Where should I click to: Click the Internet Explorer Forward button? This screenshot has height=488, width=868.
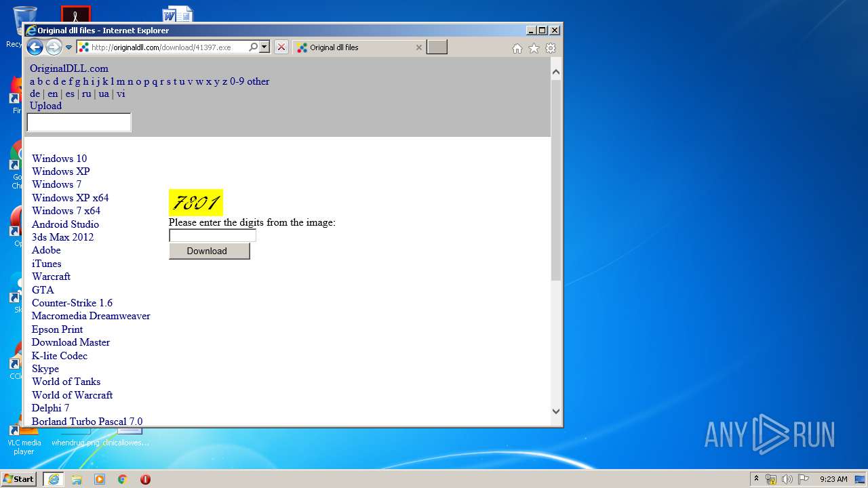pos(54,47)
